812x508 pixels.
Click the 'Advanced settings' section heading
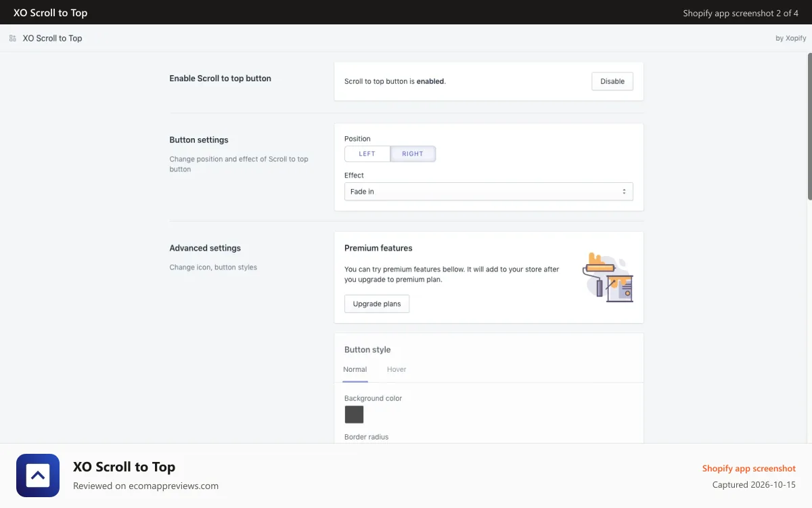[205, 249]
